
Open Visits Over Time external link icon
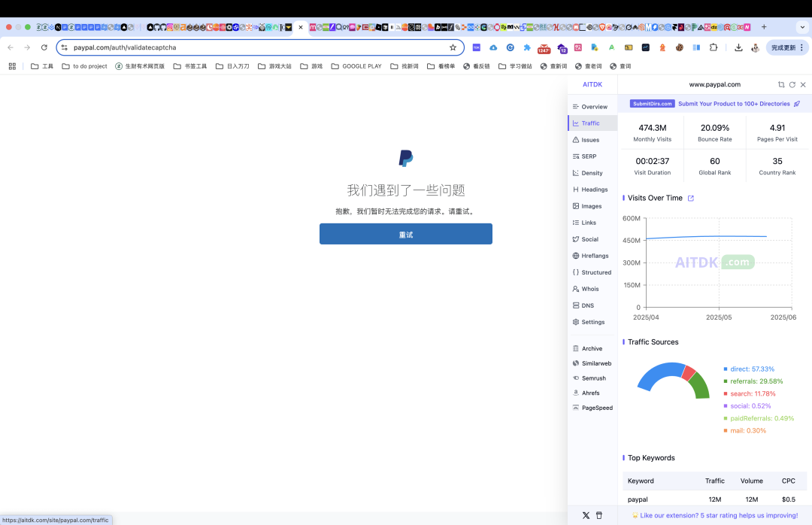pyautogui.click(x=690, y=199)
